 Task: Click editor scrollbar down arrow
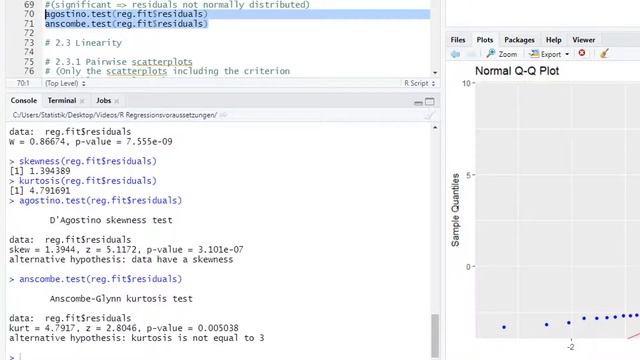pyautogui.click(x=435, y=73)
